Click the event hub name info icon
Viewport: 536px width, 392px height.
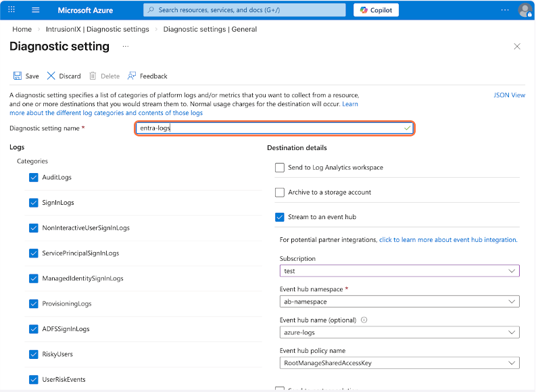click(364, 320)
